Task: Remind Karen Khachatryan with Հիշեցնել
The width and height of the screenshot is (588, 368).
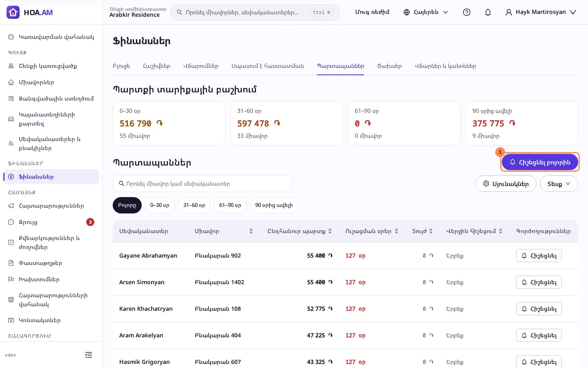Action: [x=539, y=309]
